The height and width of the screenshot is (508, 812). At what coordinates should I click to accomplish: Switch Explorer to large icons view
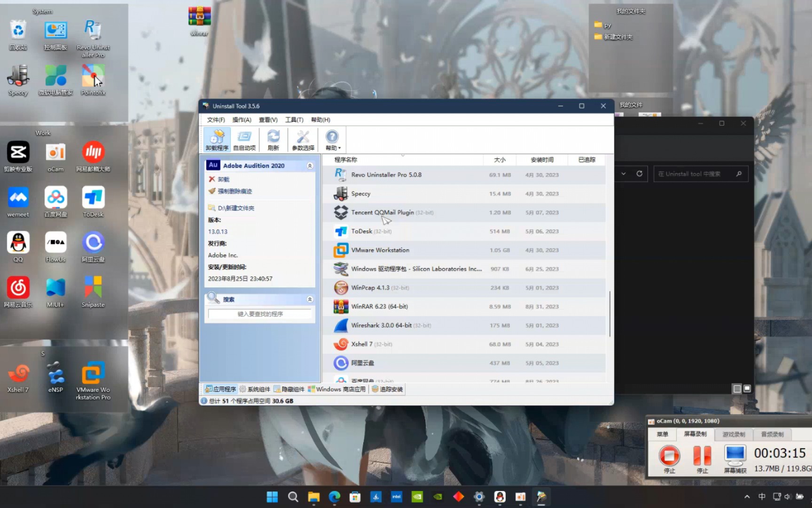coord(747,389)
